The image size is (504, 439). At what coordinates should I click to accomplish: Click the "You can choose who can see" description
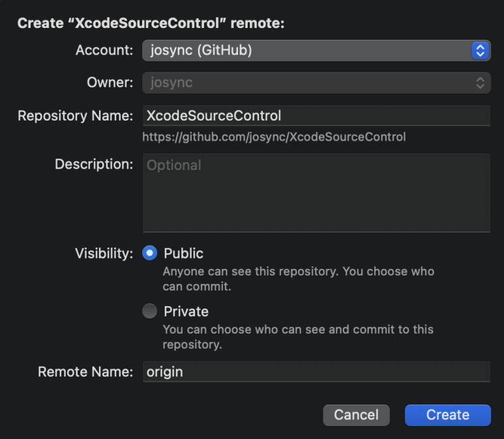click(298, 337)
